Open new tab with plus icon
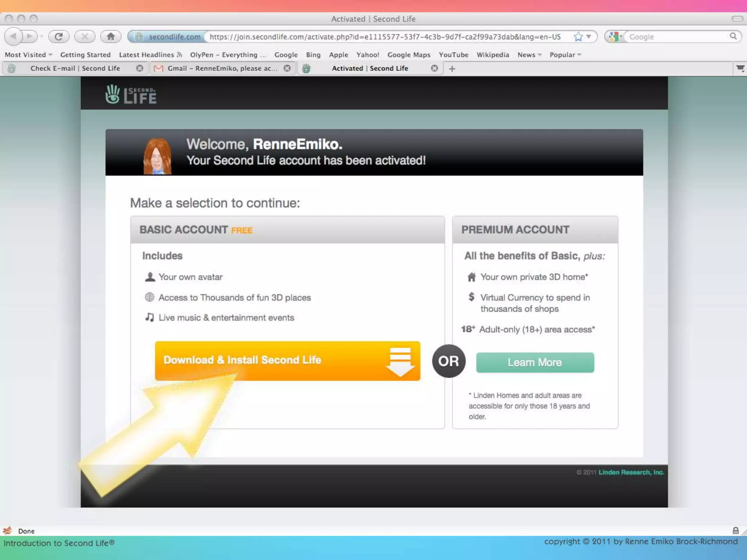 pyautogui.click(x=452, y=69)
